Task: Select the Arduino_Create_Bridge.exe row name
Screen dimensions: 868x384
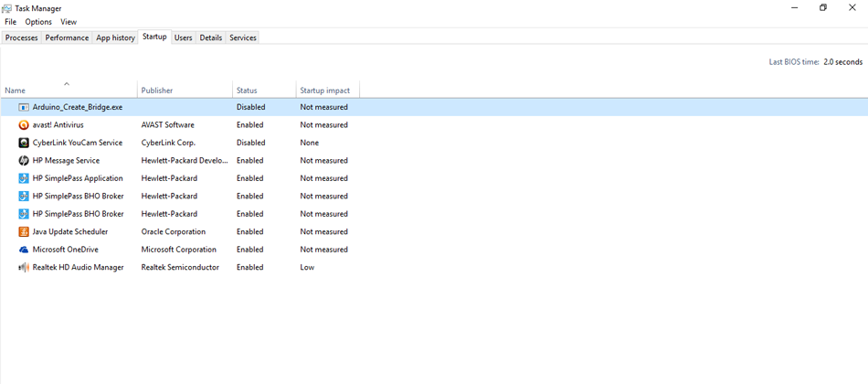Action: point(78,107)
